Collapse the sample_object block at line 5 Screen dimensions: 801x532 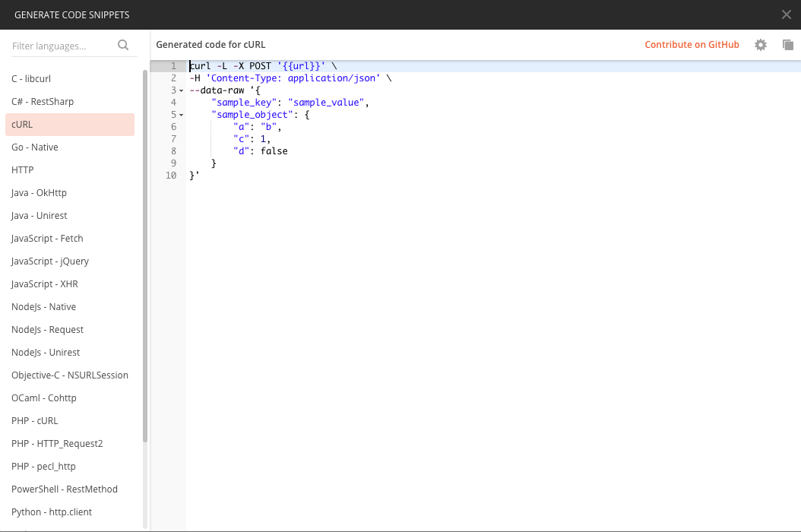[180, 114]
